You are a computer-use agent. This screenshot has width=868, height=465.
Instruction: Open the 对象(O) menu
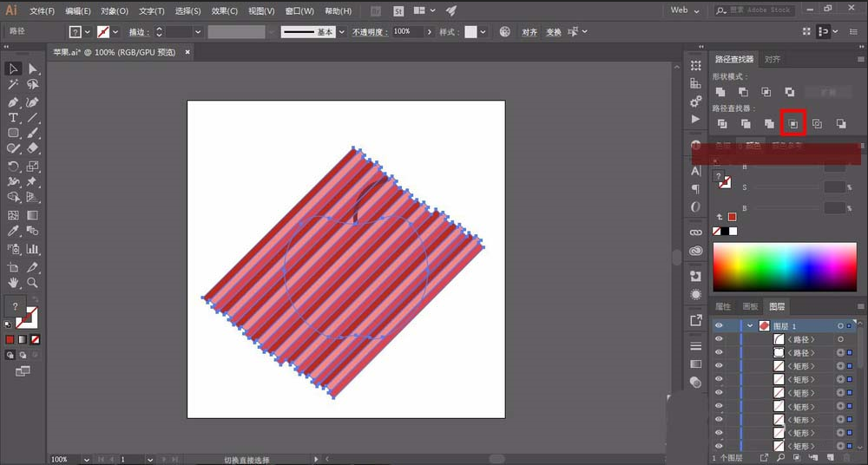pos(115,11)
